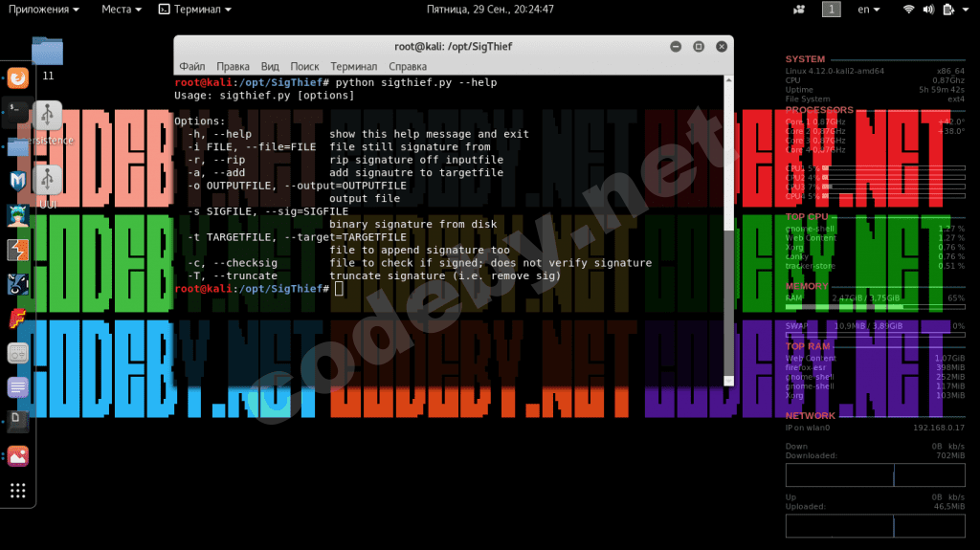Expand the system menu arrow
Image resolution: width=980 pixels, height=550 pixels.
click(967, 10)
